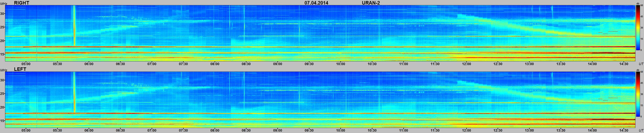
Task: Click the bright vertical burst in LEFT spectrogram
Action: click(74, 92)
